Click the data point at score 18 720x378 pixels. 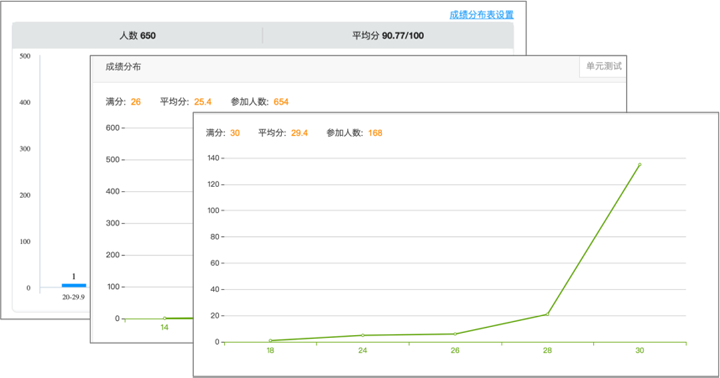click(270, 341)
